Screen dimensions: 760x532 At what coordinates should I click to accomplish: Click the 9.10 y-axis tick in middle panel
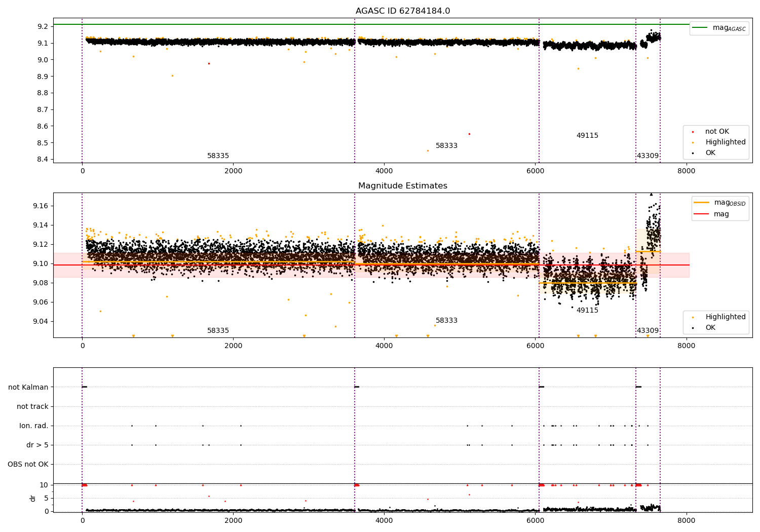[41, 263]
